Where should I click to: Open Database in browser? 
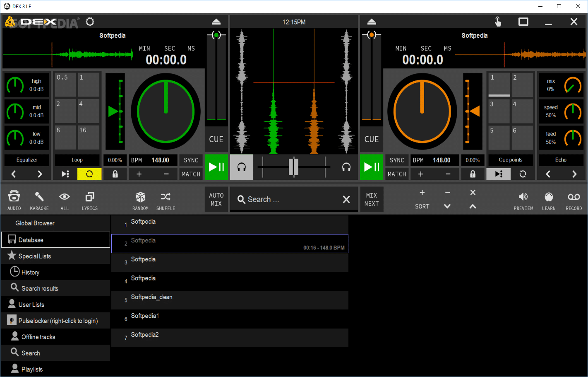point(56,240)
